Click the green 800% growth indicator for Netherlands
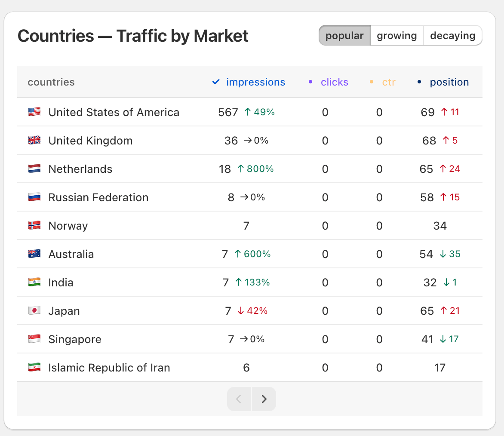 click(257, 169)
